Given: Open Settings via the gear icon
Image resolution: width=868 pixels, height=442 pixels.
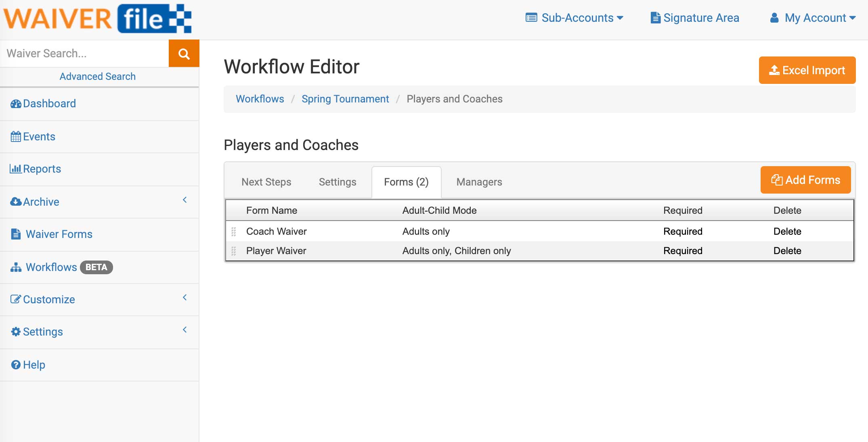Looking at the screenshot, I should (15, 331).
